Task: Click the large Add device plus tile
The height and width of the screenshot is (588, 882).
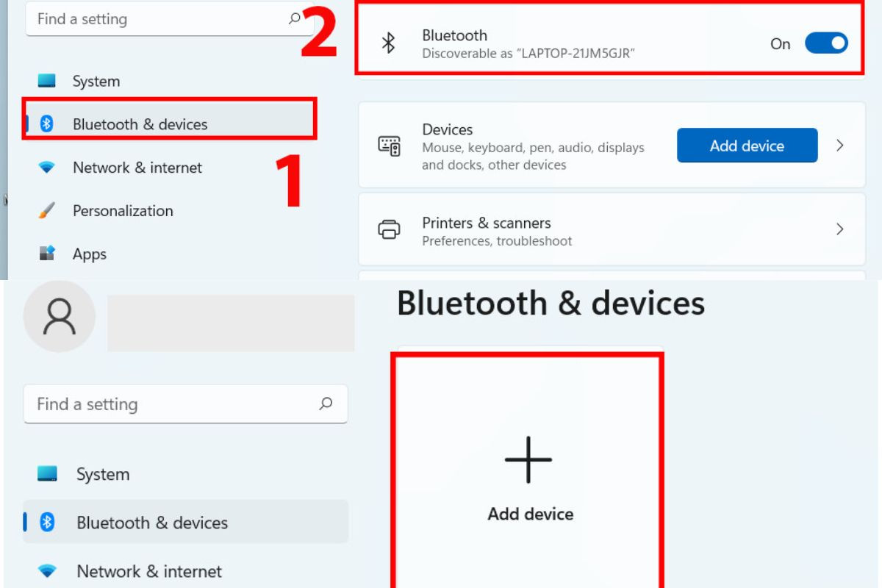Action: click(528, 470)
